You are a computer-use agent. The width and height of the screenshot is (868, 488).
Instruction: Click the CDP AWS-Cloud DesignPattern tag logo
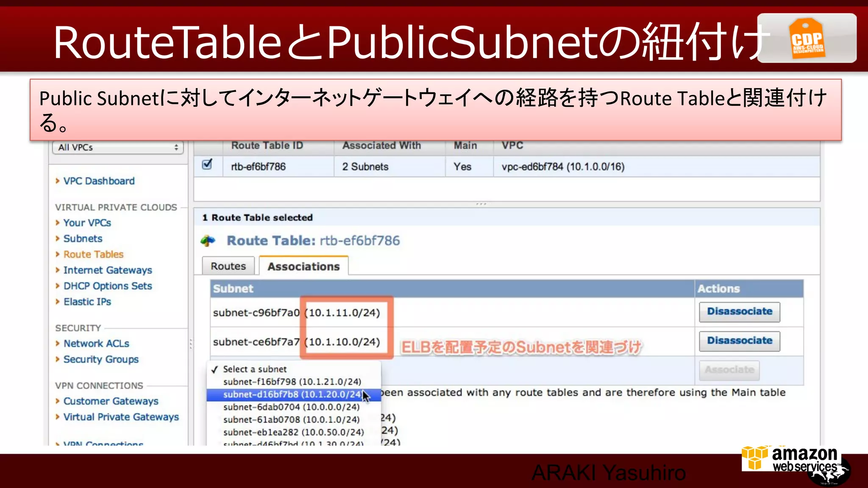(807, 38)
